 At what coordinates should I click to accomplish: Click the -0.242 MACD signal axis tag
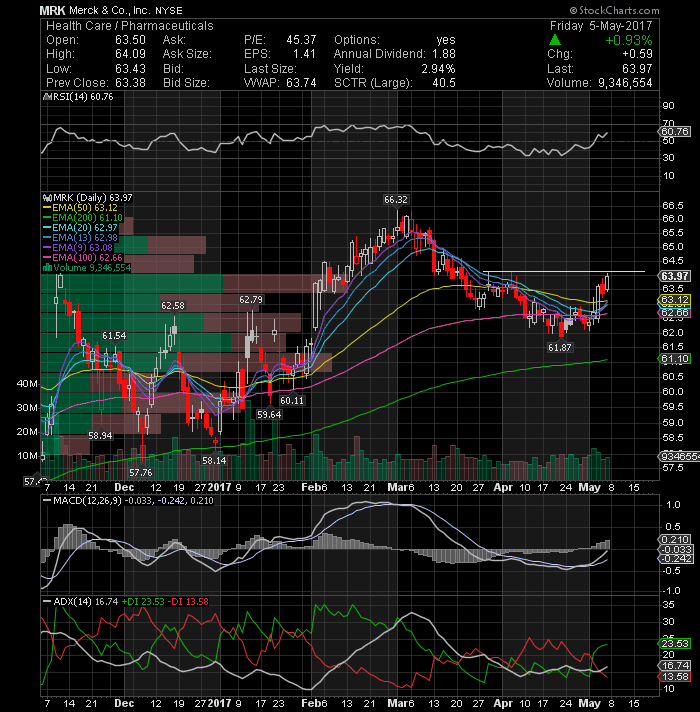pos(675,559)
